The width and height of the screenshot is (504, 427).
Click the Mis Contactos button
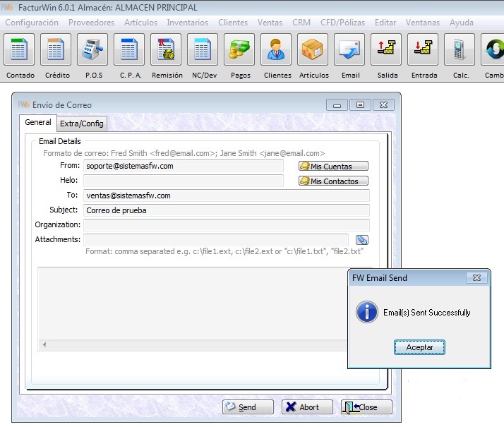333,181
